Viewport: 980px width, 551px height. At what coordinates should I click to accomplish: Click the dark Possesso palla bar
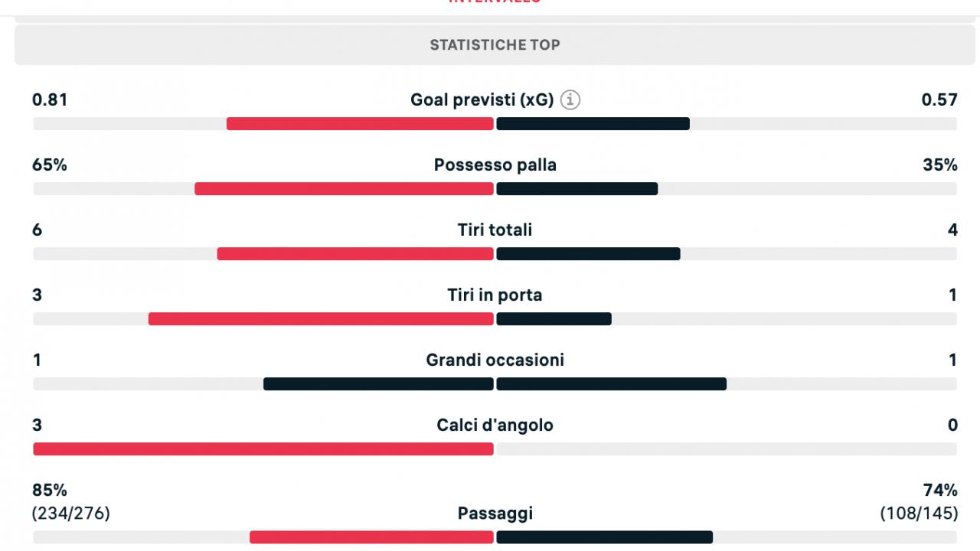pos(577,189)
